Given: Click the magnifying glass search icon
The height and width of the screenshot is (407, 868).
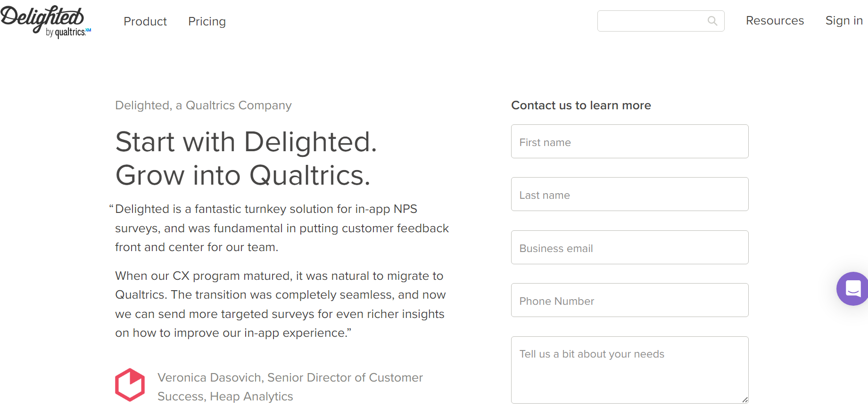Looking at the screenshot, I should (712, 21).
